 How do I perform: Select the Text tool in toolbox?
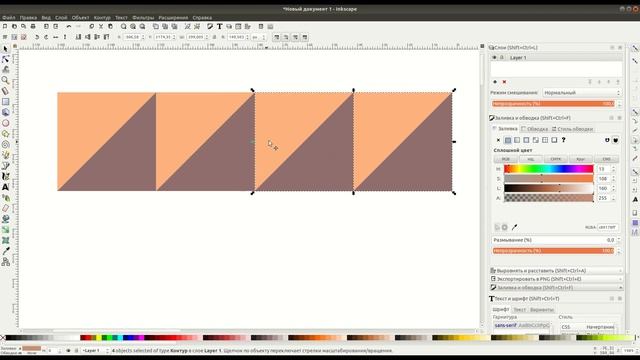5,187
